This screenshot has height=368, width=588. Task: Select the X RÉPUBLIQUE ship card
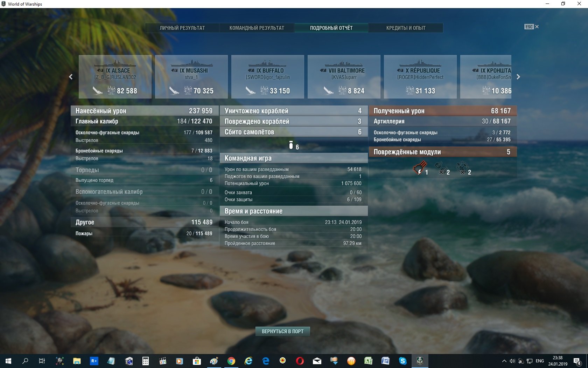420,77
